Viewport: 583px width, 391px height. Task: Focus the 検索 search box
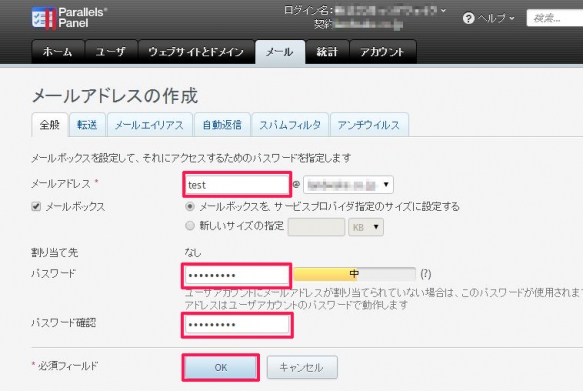point(555,18)
